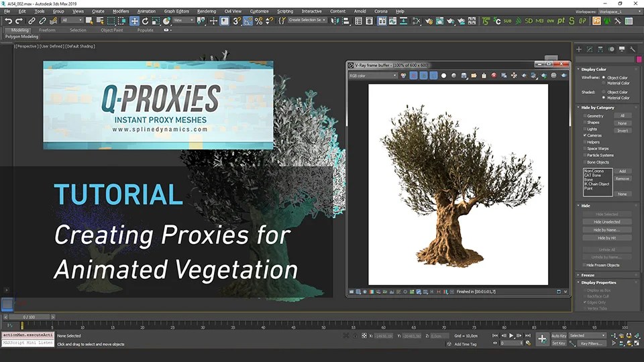Open the Rendering menu
The height and width of the screenshot is (362, 644).
pos(207,11)
